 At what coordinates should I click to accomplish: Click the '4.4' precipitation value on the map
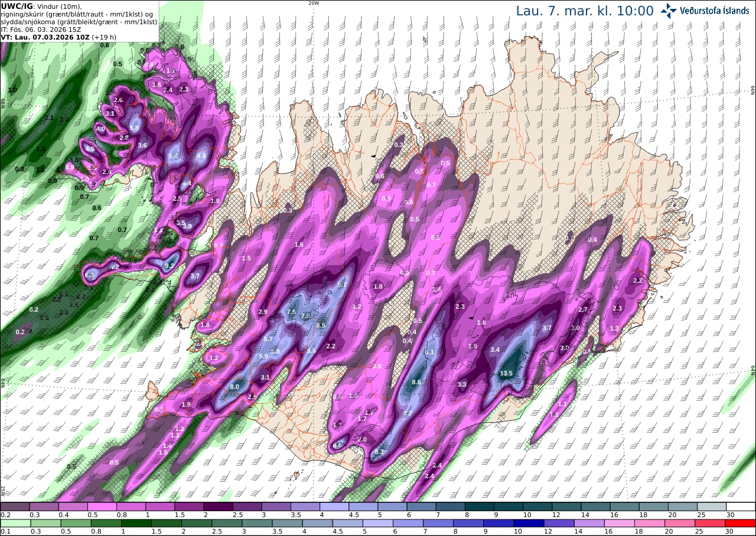coord(186,184)
